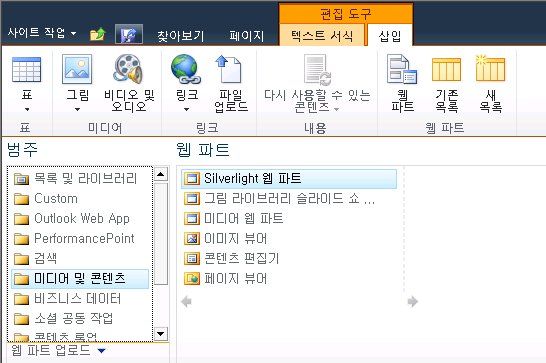Choose 페이지 뷰어 web part
Viewport: 546px width, 363px height.
coord(289,279)
